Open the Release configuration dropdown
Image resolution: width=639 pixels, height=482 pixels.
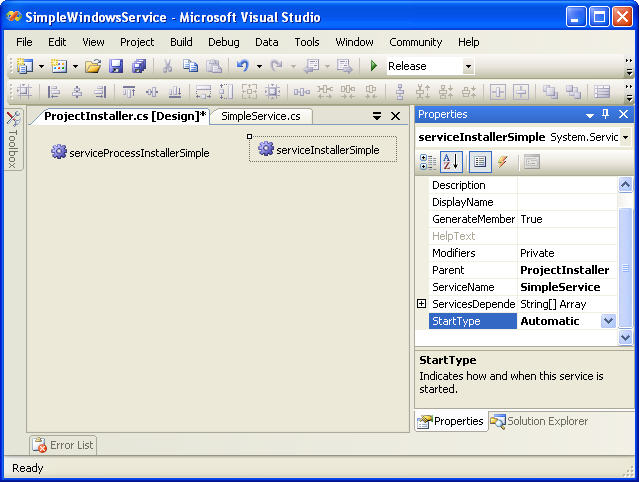tap(468, 66)
